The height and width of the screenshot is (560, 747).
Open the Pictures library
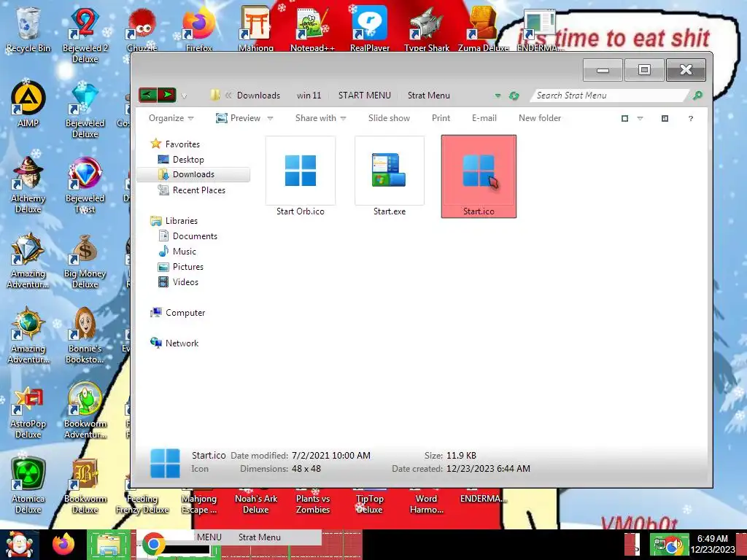point(181,267)
